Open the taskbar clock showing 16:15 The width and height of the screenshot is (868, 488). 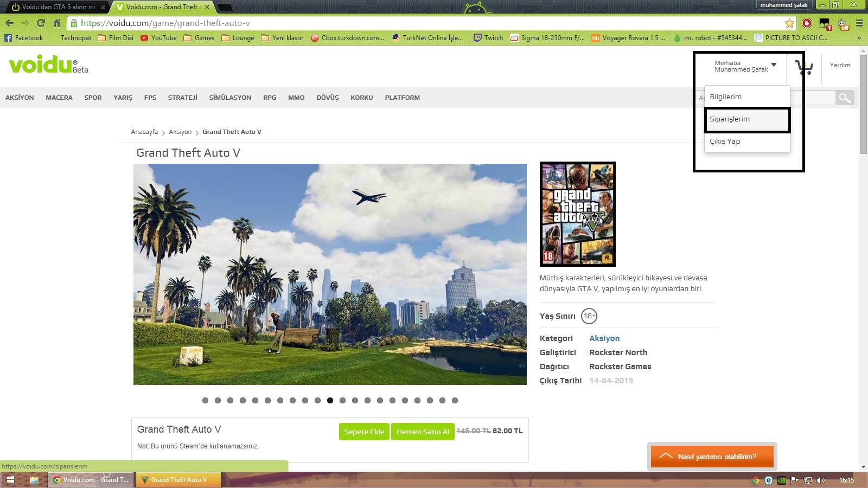click(846, 480)
